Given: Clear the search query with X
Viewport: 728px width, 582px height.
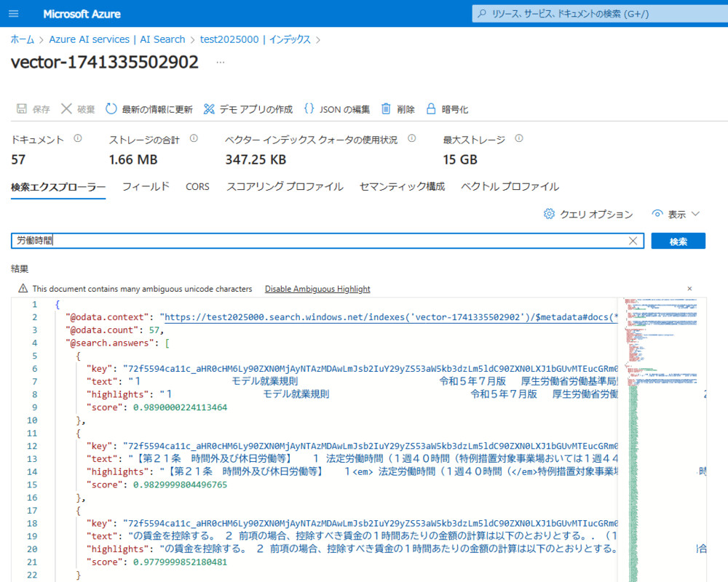Looking at the screenshot, I should [x=633, y=241].
